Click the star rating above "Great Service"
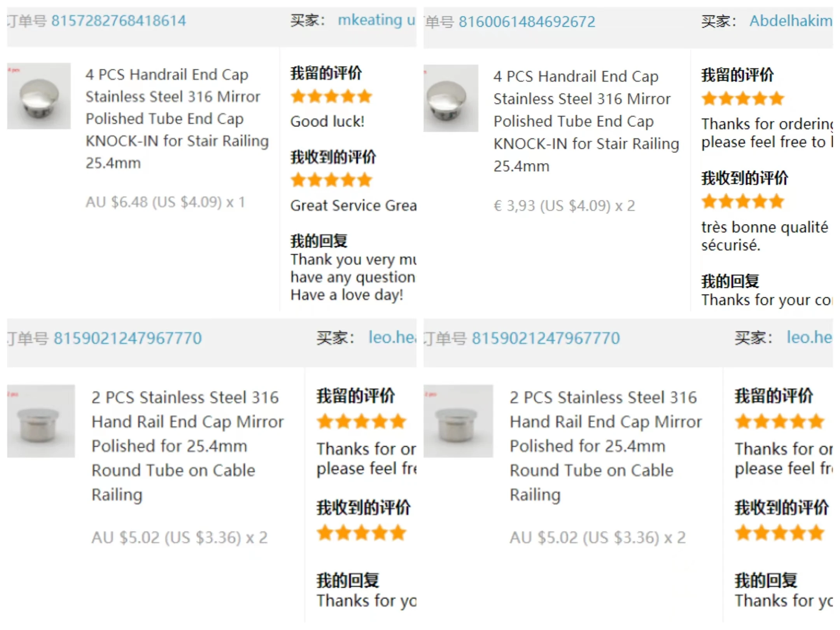 tap(331, 180)
